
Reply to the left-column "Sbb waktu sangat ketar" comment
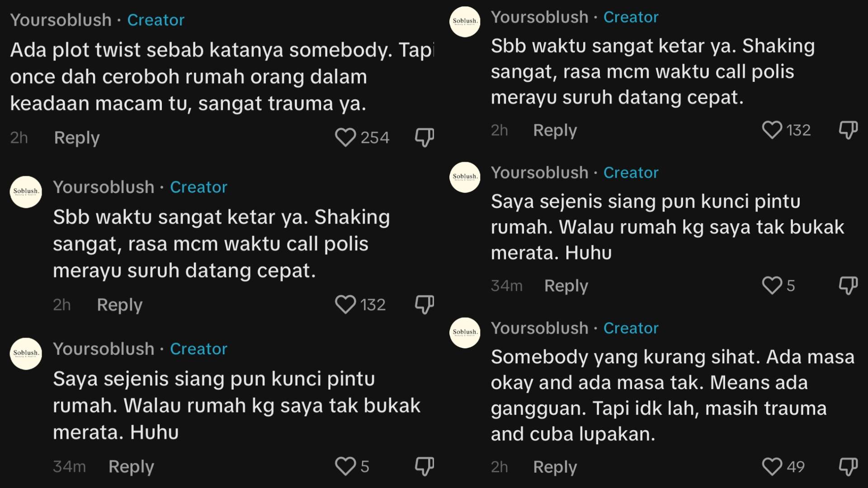120,305
